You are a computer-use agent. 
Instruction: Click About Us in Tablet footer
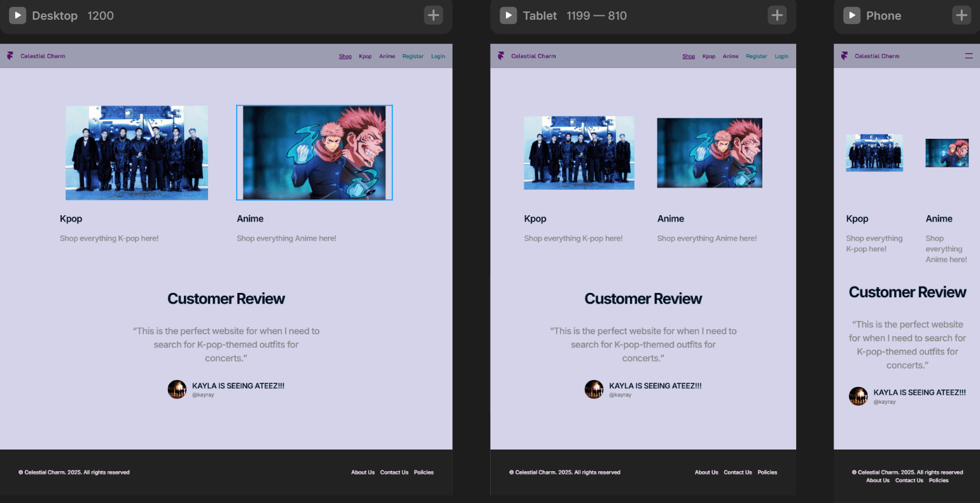706,472
